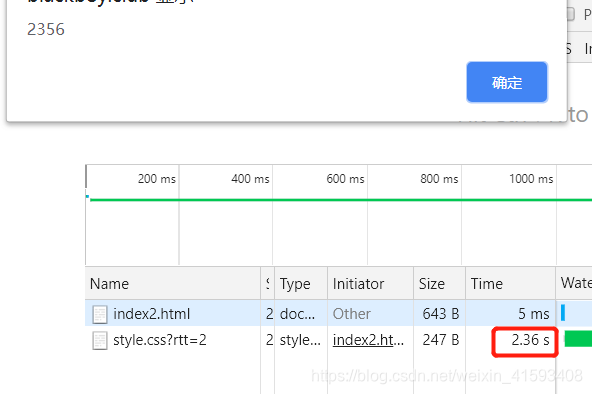Click the 247 B size cell
The width and height of the screenshot is (592, 394).
tap(441, 340)
